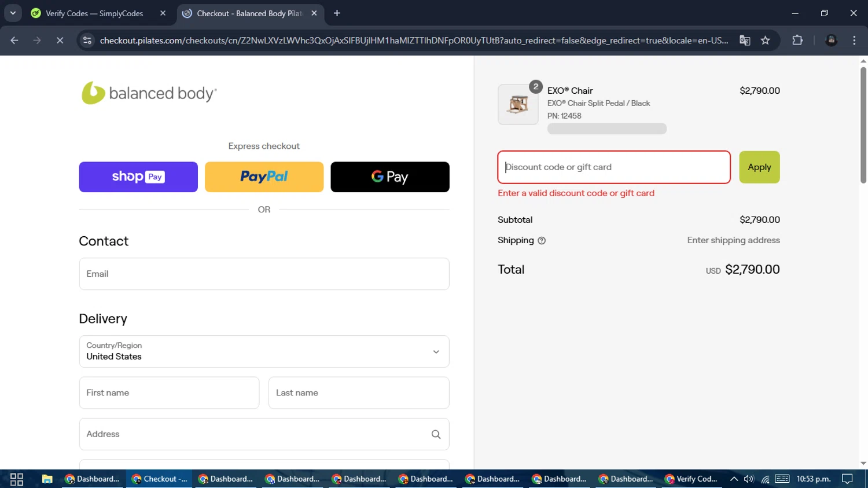Click the scrollbar down arrow

[x=863, y=464]
